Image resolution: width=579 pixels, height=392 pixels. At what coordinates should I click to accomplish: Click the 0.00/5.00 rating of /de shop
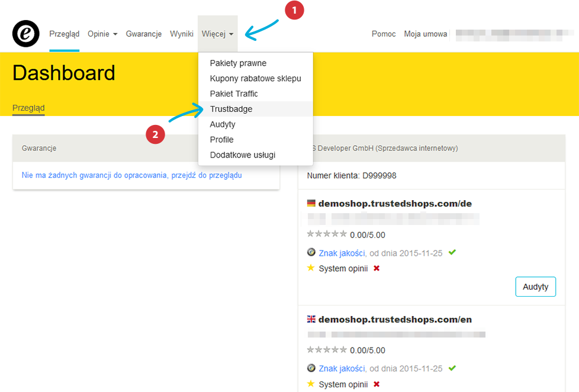click(x=368, y=235)
